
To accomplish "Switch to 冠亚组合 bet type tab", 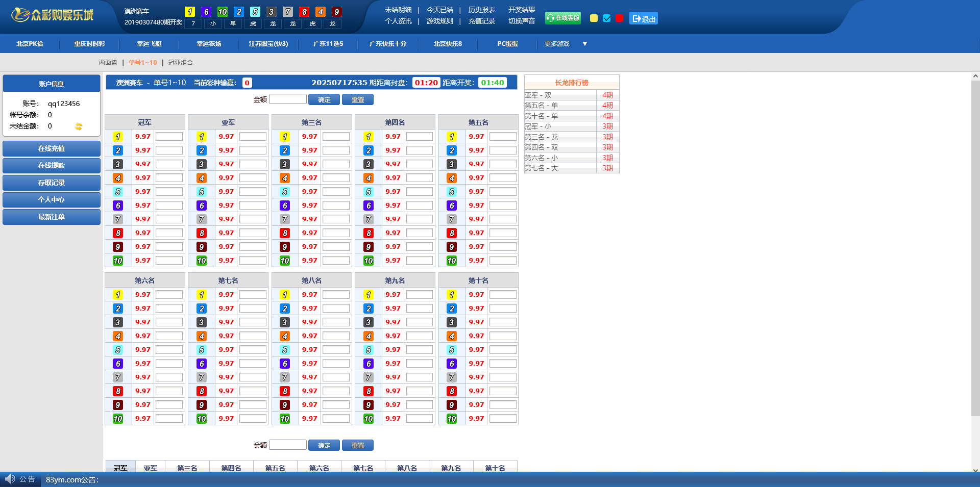I will (x=181, y=63).
